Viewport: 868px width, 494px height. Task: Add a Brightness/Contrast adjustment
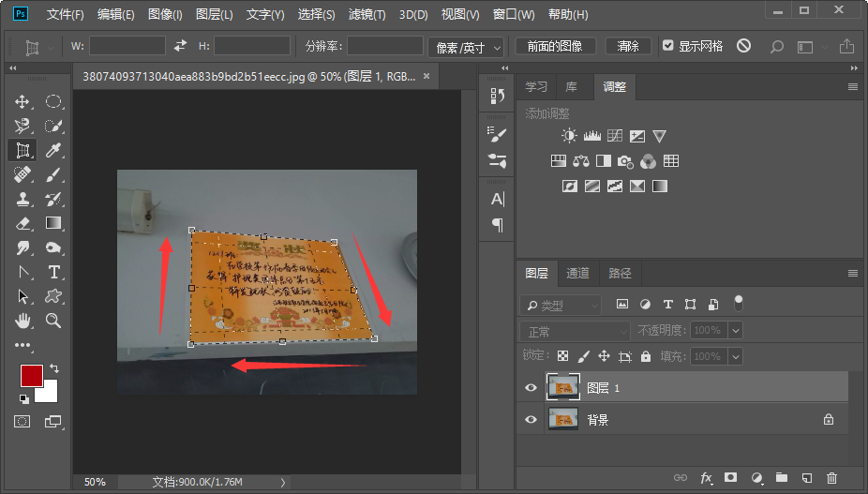pos(569,136)
